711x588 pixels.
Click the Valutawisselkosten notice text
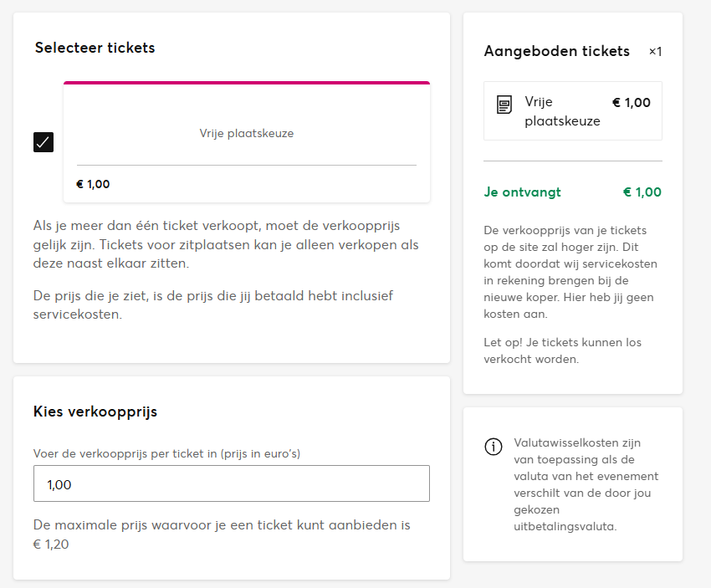pos(586,484)
